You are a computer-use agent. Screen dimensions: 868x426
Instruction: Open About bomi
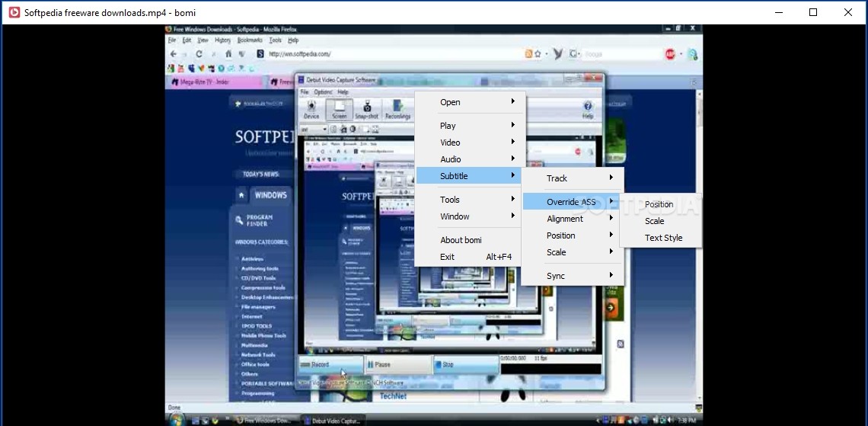tap(470, 240)
